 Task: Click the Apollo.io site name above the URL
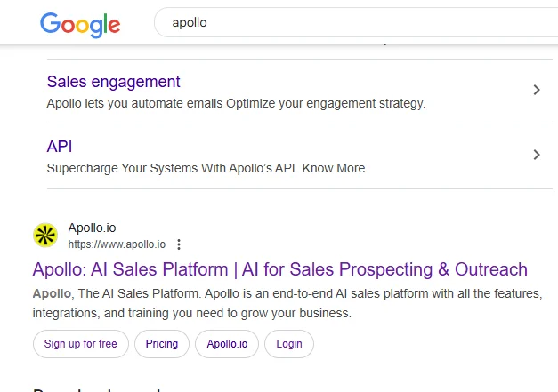(x=93, y=228)
